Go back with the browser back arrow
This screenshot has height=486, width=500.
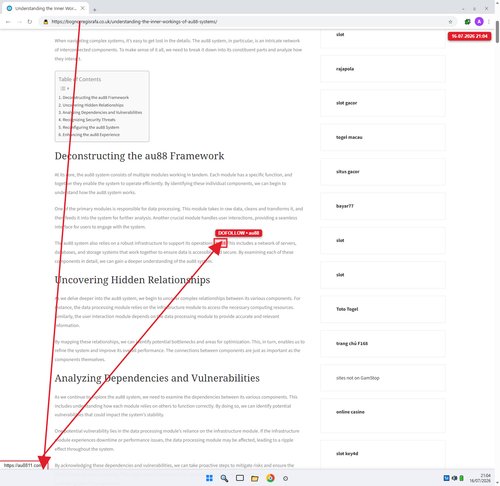8,22
